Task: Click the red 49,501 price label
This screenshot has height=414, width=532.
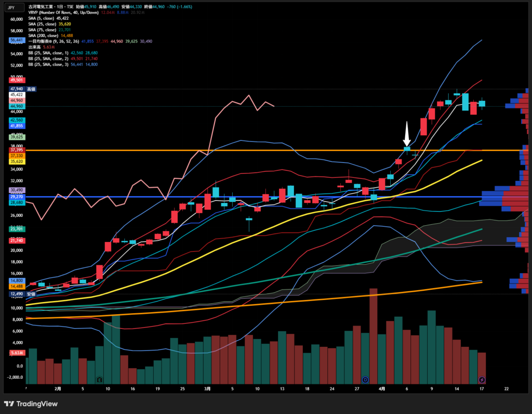Action: (17, 80)
